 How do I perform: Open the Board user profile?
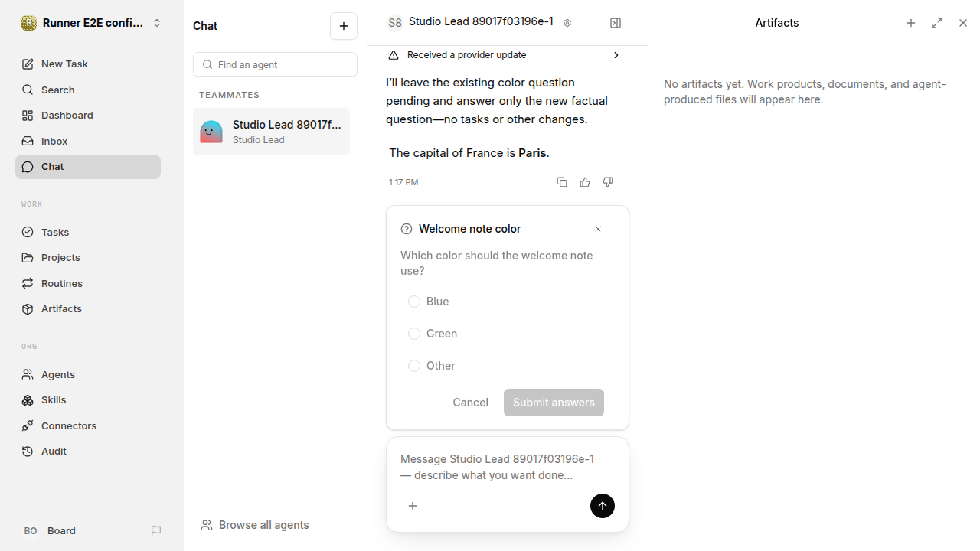pos(50,531)
